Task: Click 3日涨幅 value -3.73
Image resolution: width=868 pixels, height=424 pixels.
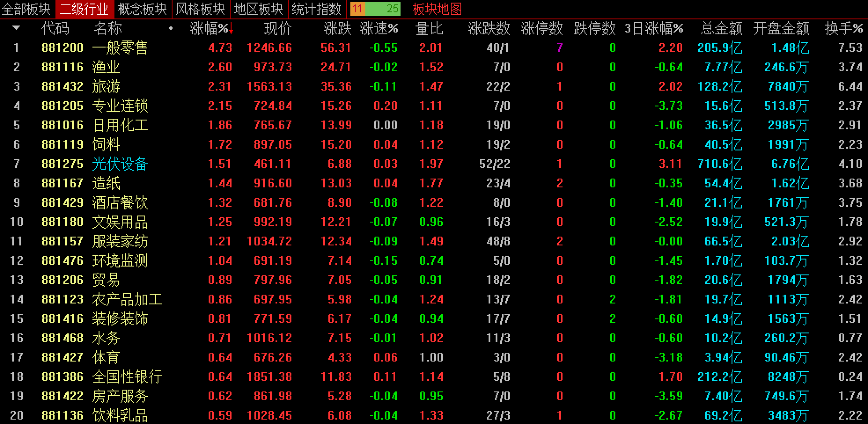Action: click(x=669, y=106)
